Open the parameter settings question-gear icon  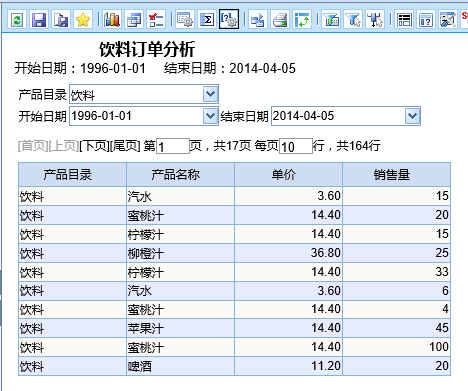229,20
